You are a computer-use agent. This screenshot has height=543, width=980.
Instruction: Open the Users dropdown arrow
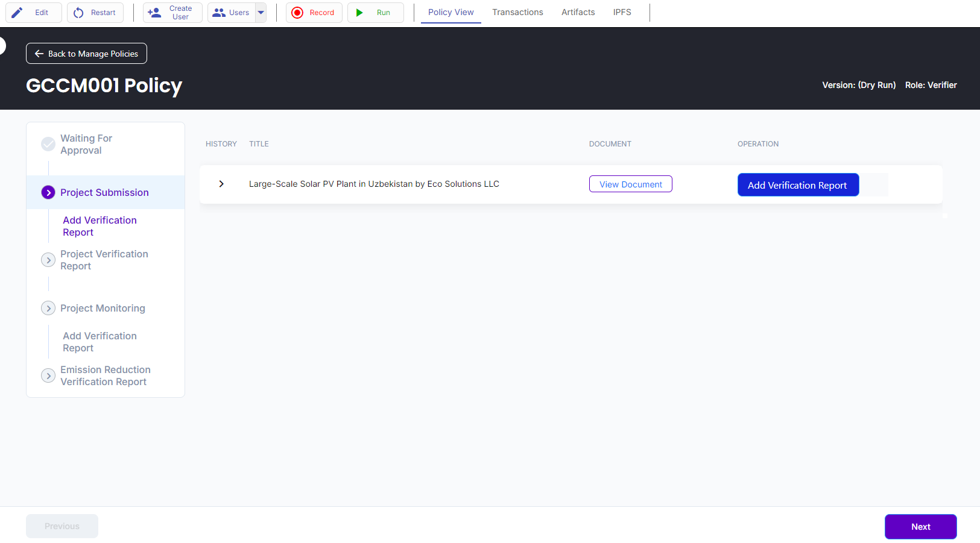tap(261, 13)
